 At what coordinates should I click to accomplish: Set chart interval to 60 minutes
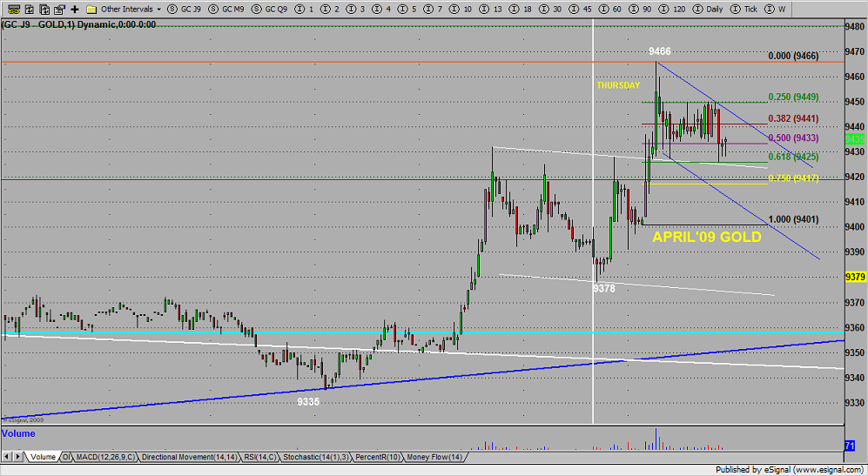pos(610,10)
